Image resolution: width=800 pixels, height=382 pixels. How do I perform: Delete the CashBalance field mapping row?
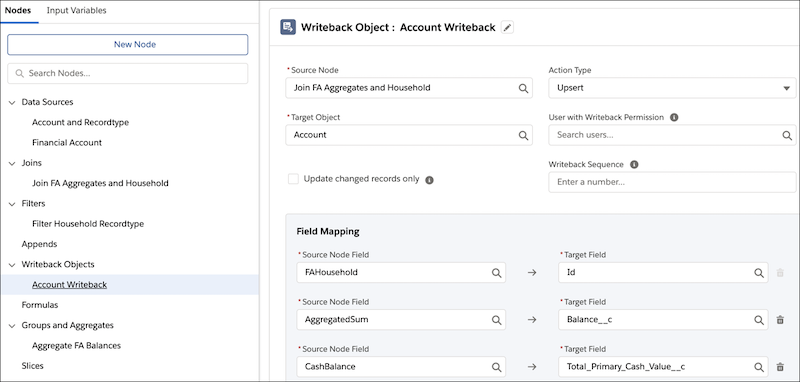click(x=780, y=367)
